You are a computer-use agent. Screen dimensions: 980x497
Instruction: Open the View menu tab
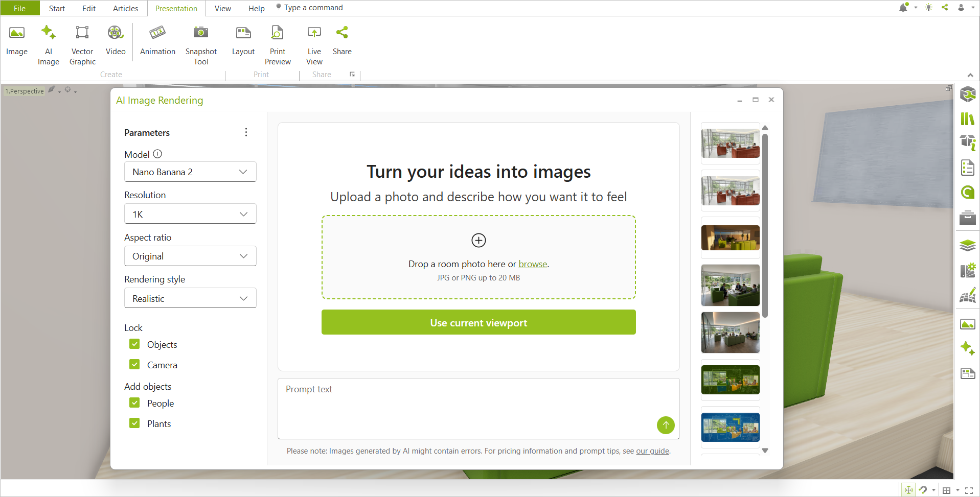pos(222,8)
